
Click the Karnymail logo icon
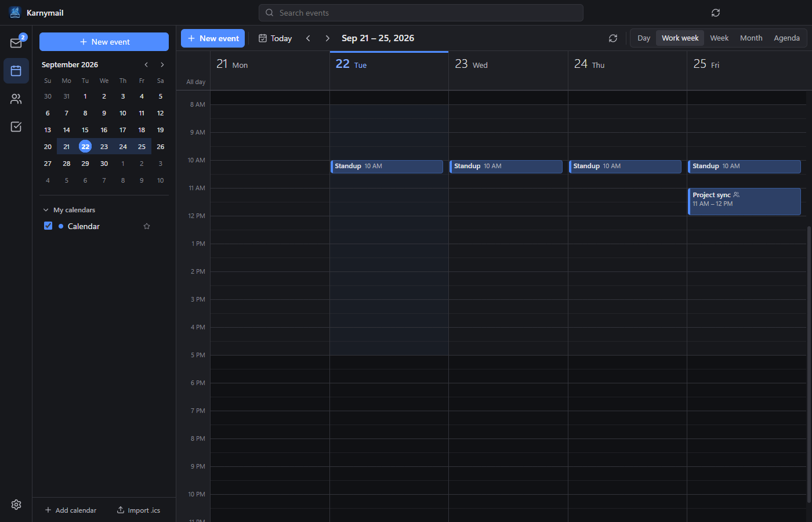coord(15,12)
